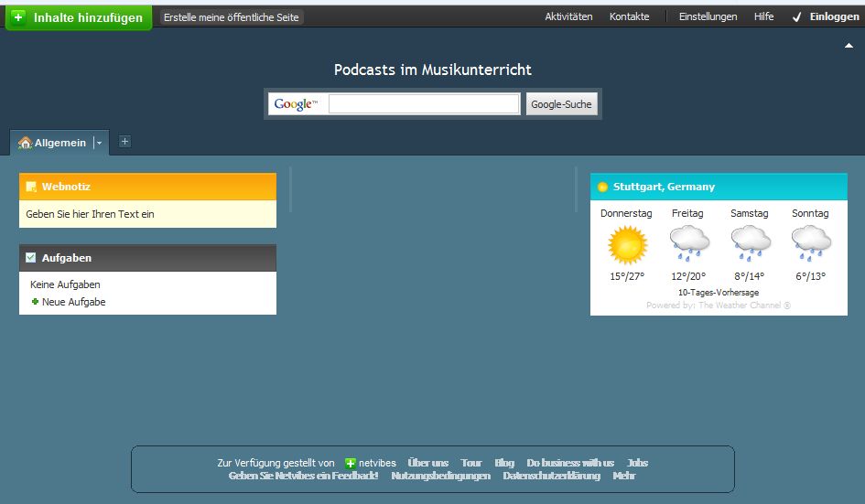865x504 pixels.
Task: Click Geben Sie Netvibes ein Feedback!
Action: 303,476
